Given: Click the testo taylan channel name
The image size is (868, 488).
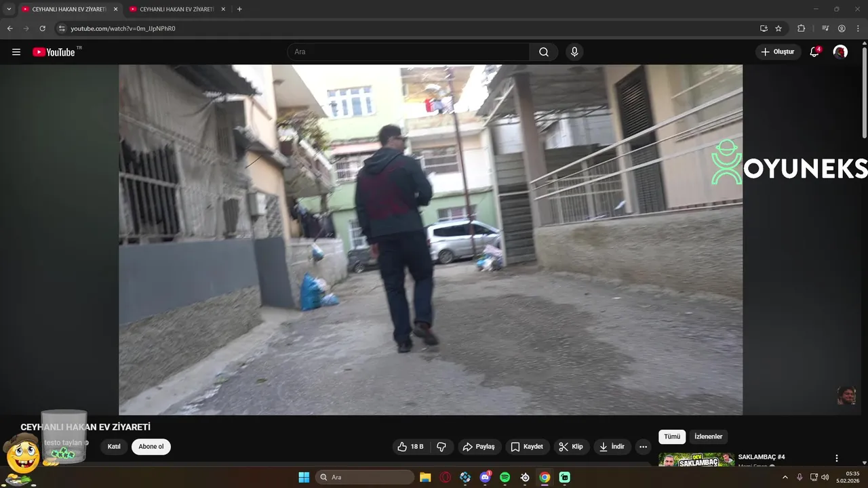Looking at the screenshot, I should [x=63, y=443].
